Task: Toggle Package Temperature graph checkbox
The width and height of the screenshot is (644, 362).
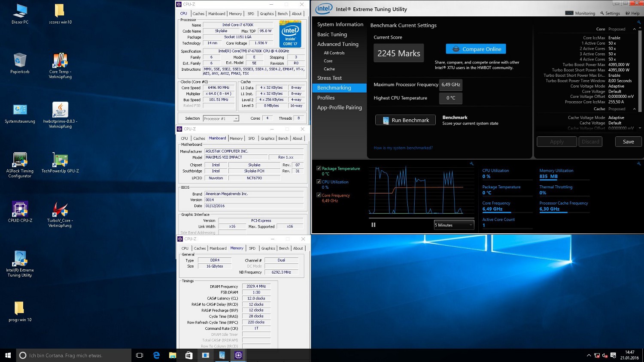Action: point(319,168)
